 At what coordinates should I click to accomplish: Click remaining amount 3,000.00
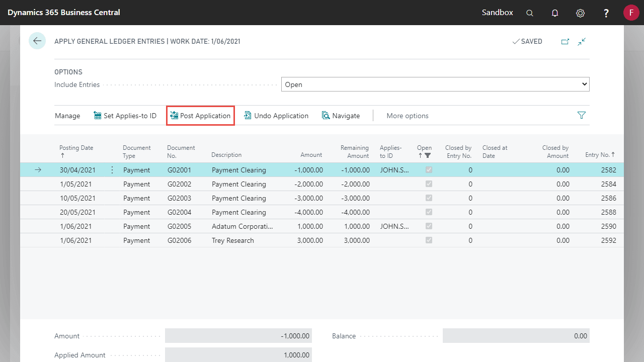coord(357,240)
